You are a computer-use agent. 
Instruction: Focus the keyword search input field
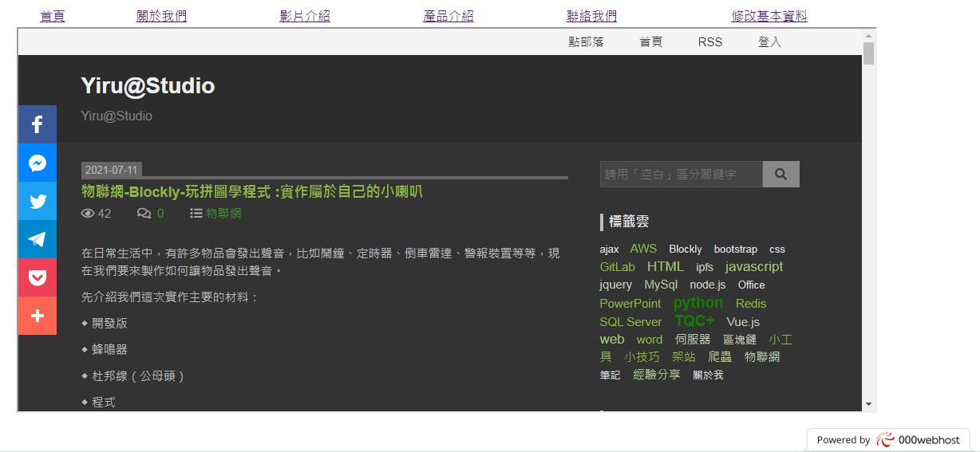(682, 174)
